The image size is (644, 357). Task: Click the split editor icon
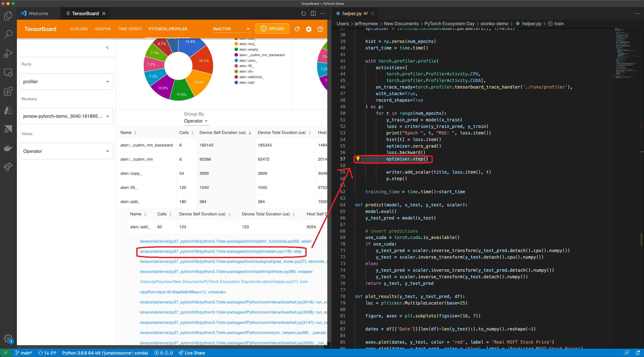pos(313,13)
